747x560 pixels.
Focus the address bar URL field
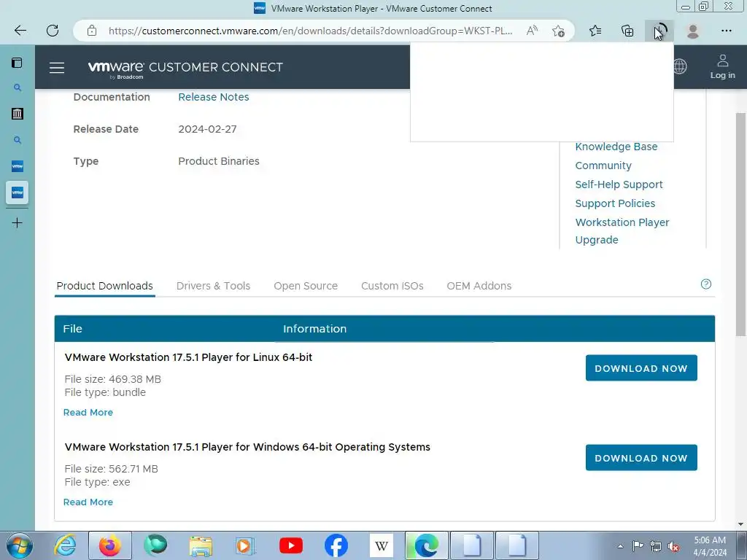pos(311,31)
